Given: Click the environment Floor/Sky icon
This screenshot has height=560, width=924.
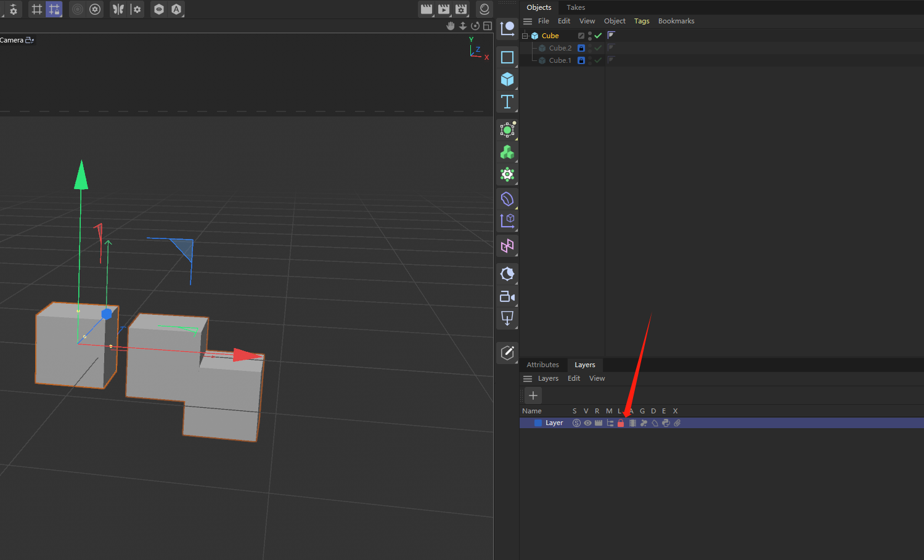Looking at the screenshot, I should coord(507,274).
